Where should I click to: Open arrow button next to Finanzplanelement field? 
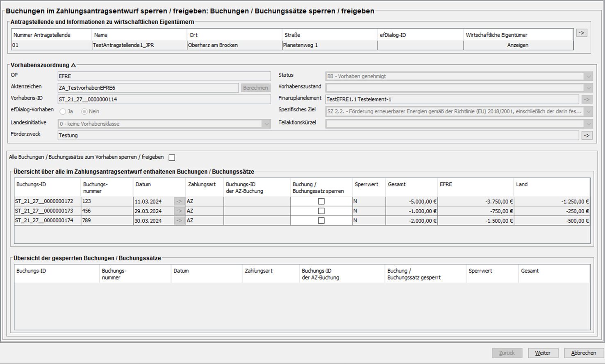coord(587,99)
